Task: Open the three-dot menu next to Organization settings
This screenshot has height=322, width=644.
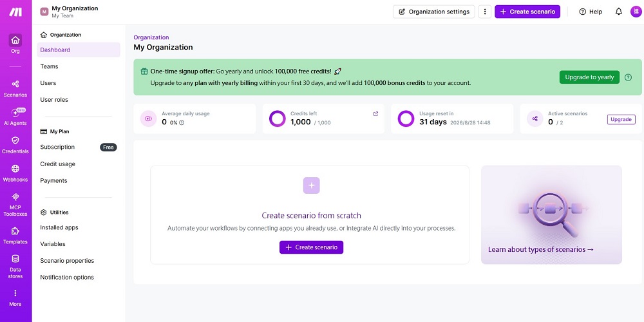Action: coord(485,12)
